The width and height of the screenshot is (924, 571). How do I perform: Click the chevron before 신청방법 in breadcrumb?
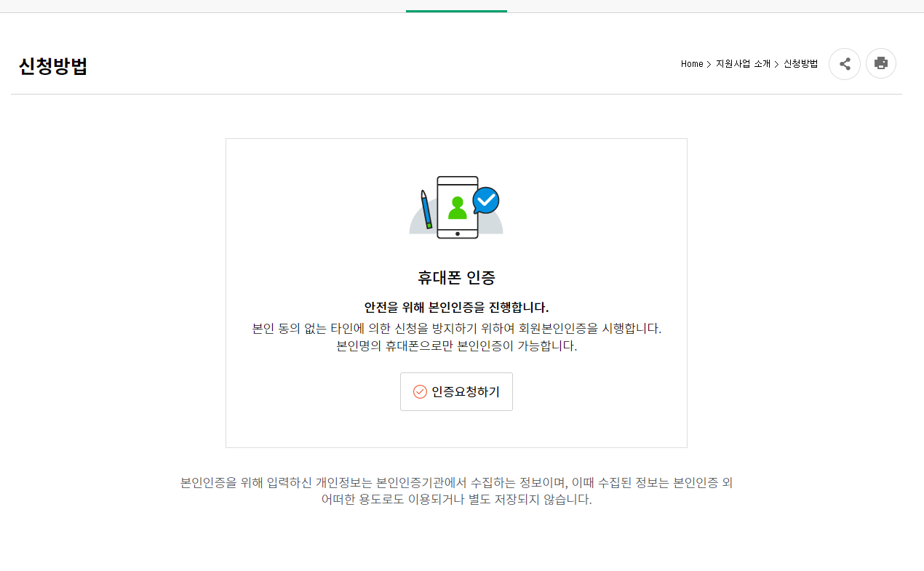(776, 64)
